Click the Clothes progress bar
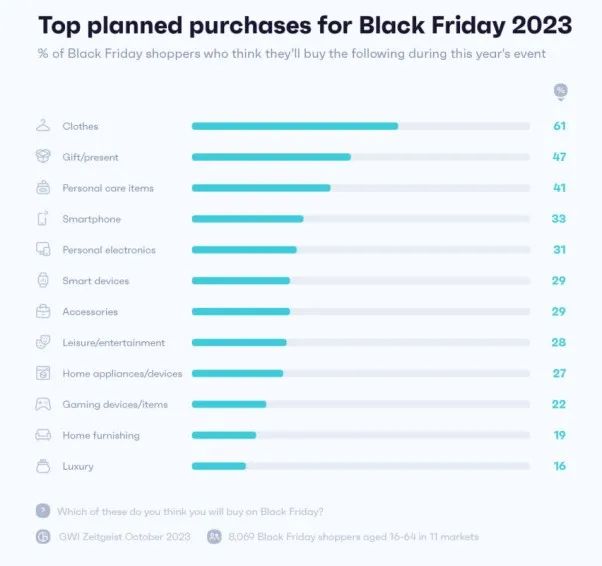 pos(360,126)
